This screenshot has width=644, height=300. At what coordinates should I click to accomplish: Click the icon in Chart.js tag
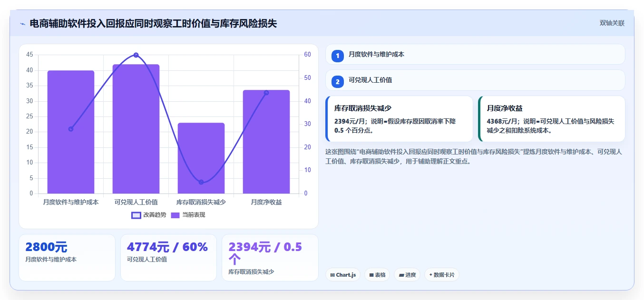click(332, 275)
